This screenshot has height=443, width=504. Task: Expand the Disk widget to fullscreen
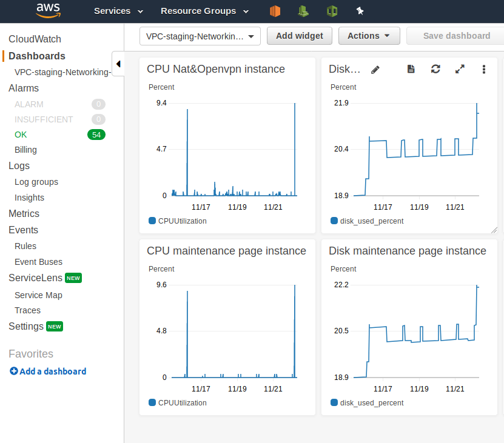click(460, 70)
